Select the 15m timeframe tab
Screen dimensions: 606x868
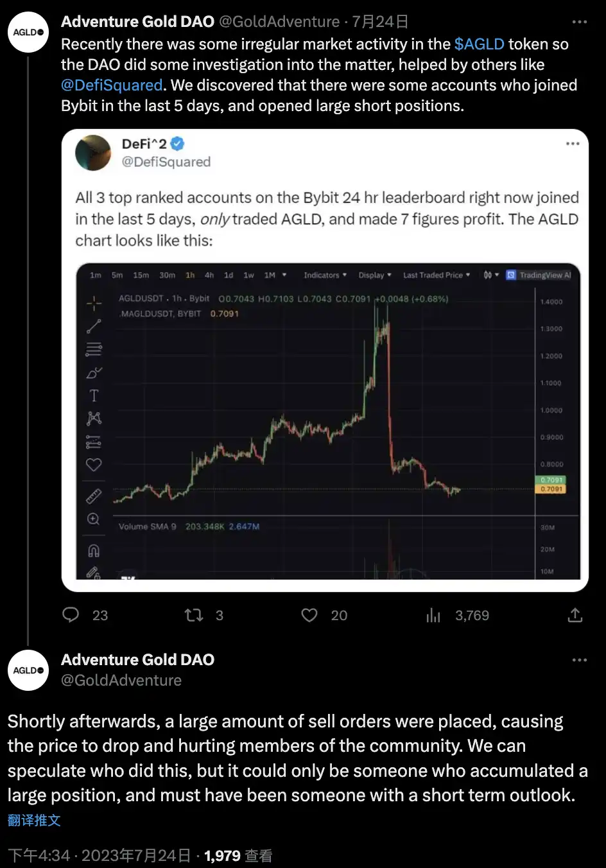point(141,275)
